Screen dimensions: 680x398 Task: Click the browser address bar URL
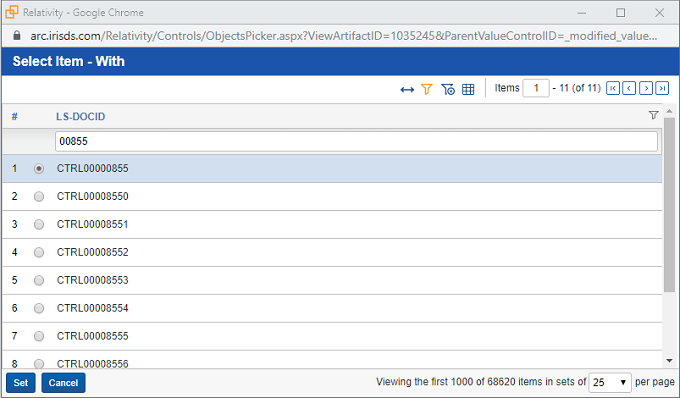tap(343, 36)
